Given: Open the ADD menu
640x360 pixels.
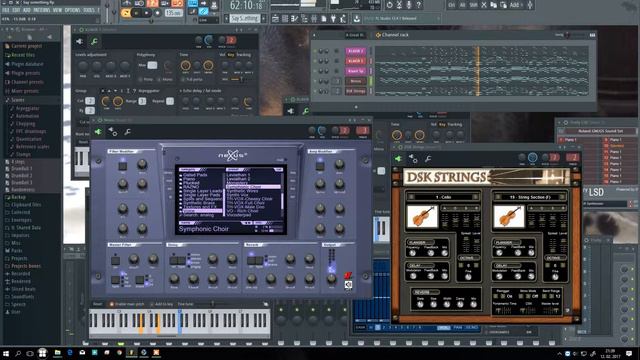Looking at the screenshot, I should point(27,10).
